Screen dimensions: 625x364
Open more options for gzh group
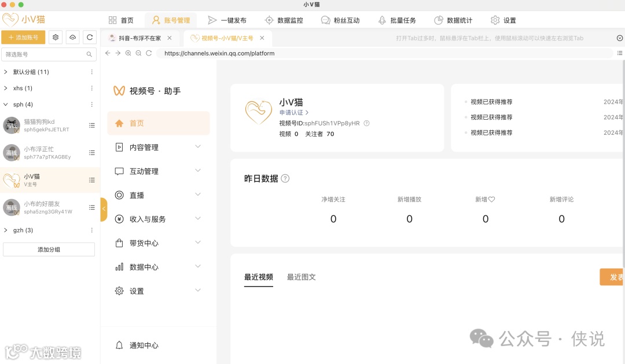click(91, 230)
